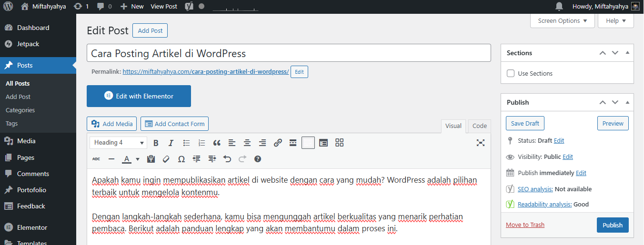
Task: Enter distraction-free fullscreen editor mode
Action: [x=481, y=143]
